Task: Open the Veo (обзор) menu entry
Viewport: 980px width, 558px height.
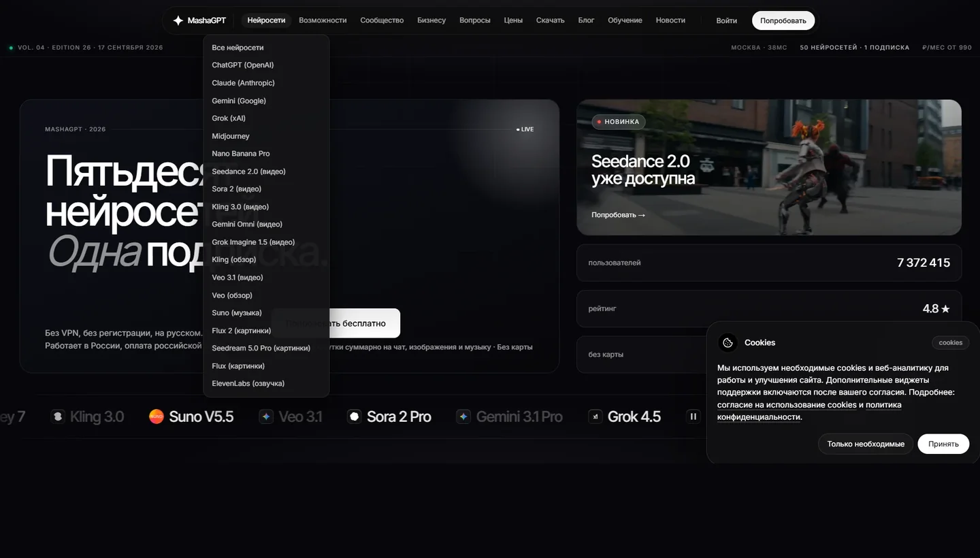Action: tap(266, 295)
